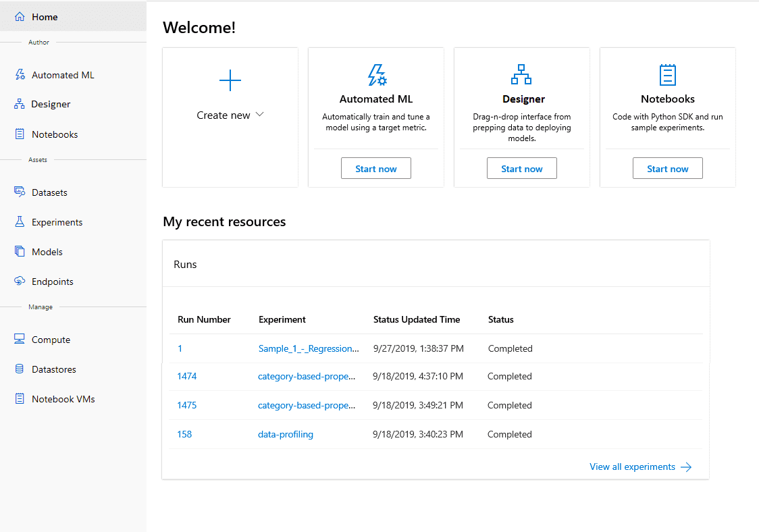Viewport: 759px width, 532px height.
Task: Click the Automated ML lightning icon in the sidebar
Action: coord(20,74)
